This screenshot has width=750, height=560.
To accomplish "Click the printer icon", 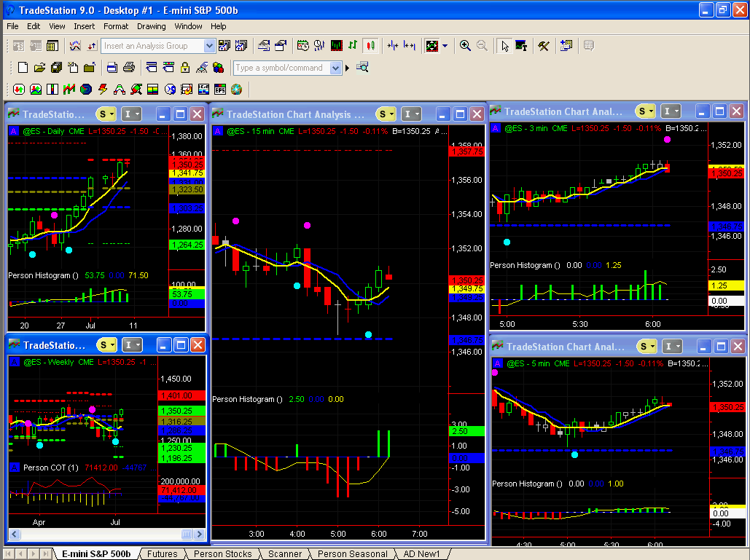I will [x=129, y=68].
